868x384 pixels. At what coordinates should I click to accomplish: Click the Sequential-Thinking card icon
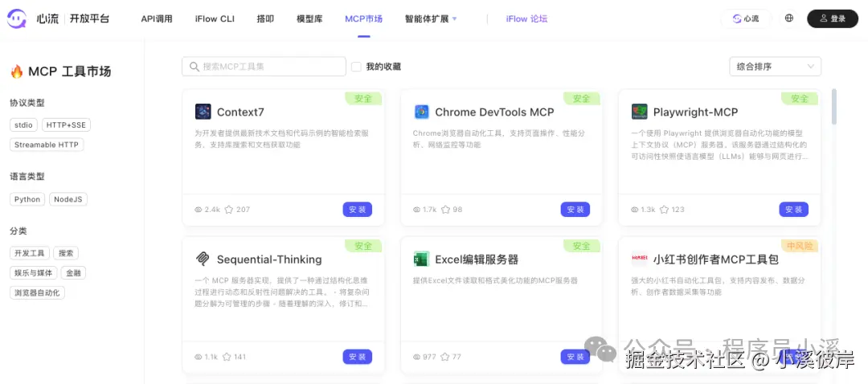point(203,259)
